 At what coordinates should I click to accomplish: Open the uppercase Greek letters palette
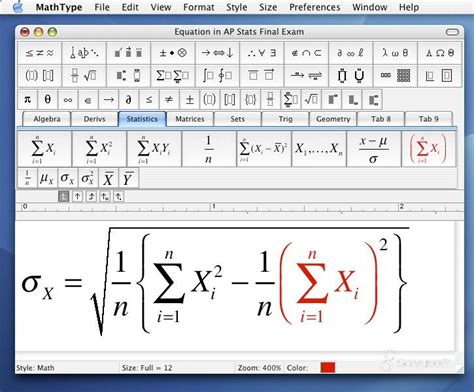click(440, 53)
